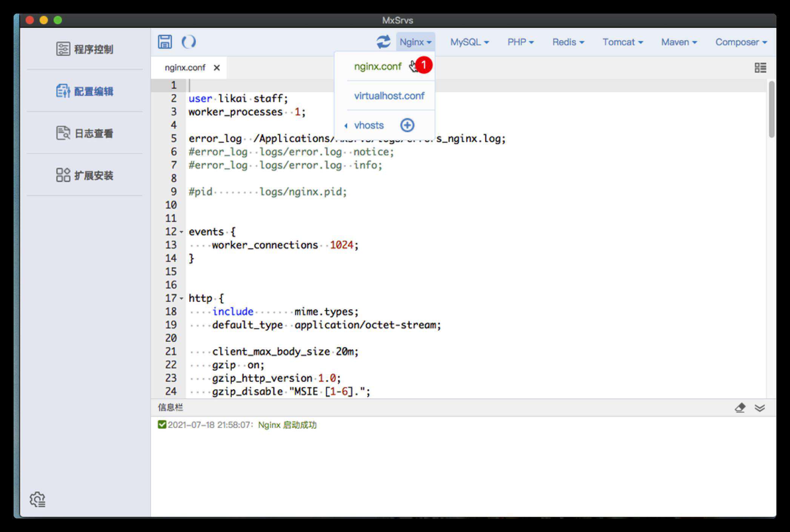790x532 pixels.
Task: Click the circular reload icon next to save
Action: tap(189, 42)
